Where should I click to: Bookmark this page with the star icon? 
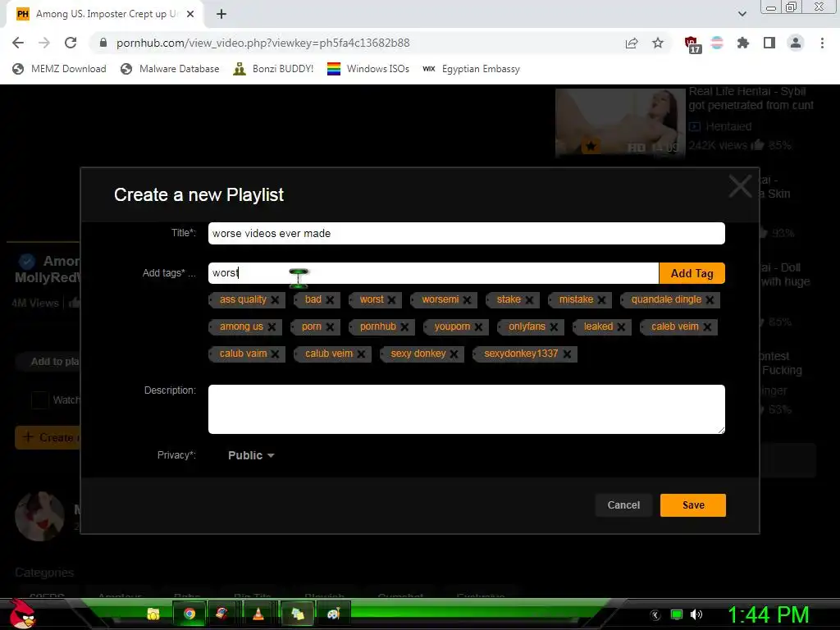[x=658, y=43]
